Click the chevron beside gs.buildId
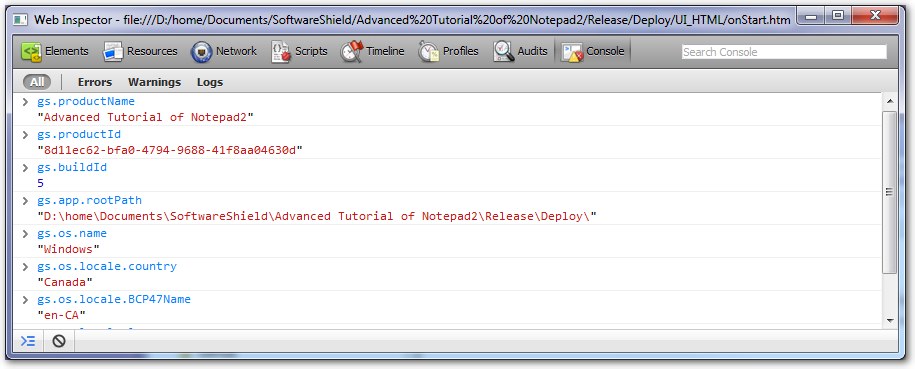Image resolution: width=915 pixels, height=369 pixels. (26, 168)
